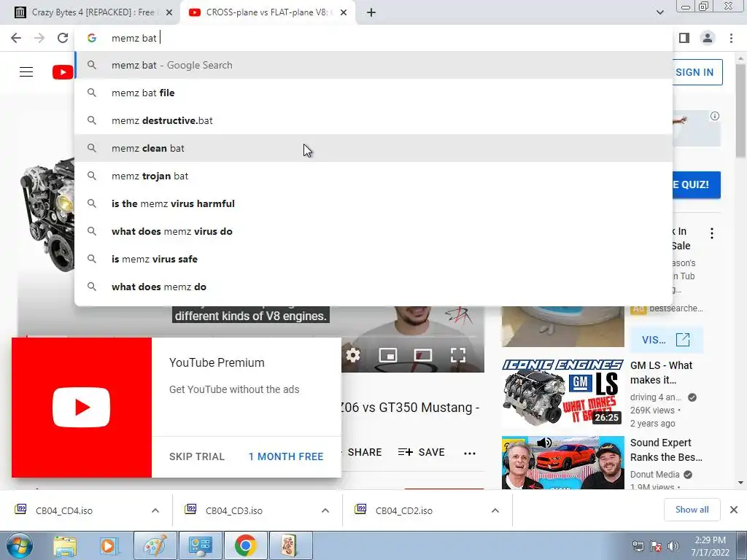Toggle the Chrome side panel icon
747x560 pixels.
tap(684, 38)
